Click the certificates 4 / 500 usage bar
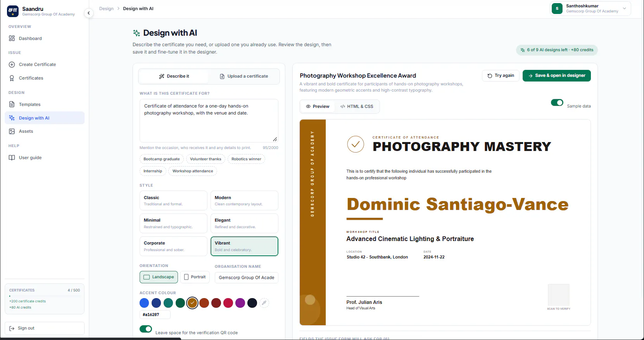This screenshot has height=340, width=644. pyautogui.click(x=45, y=296)
